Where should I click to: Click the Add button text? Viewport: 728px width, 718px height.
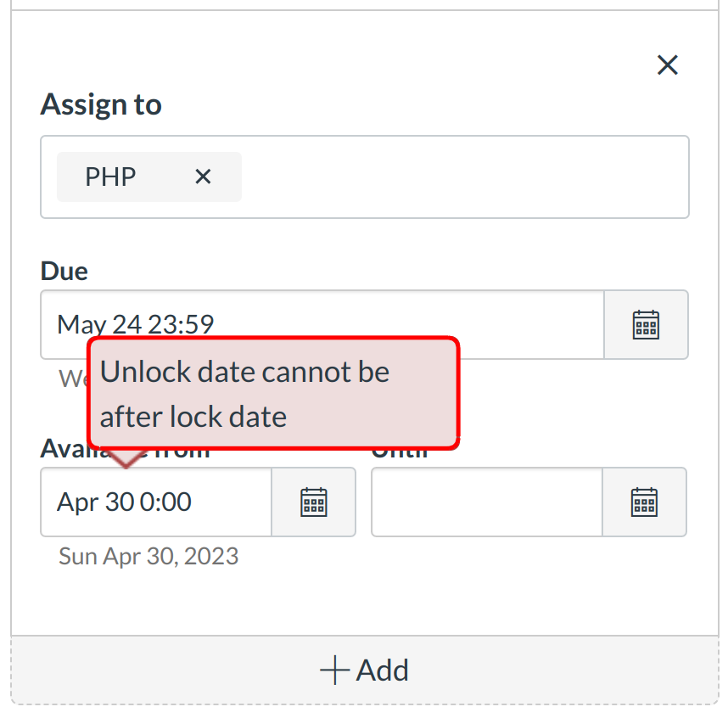(x=383, y=670)
